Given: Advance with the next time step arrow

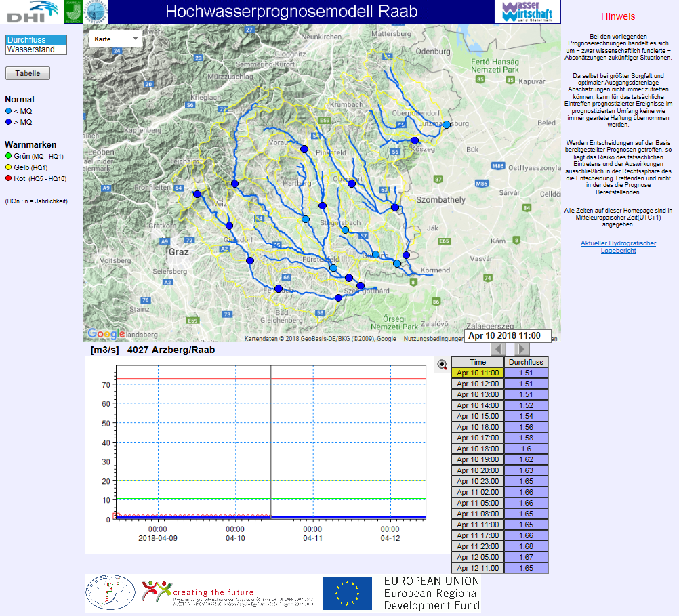Looking at the screenshot, I should [x=522, y=349].
